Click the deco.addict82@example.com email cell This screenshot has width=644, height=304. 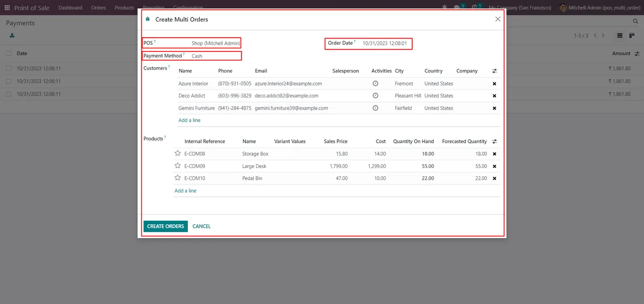click(x=287, y=95)
